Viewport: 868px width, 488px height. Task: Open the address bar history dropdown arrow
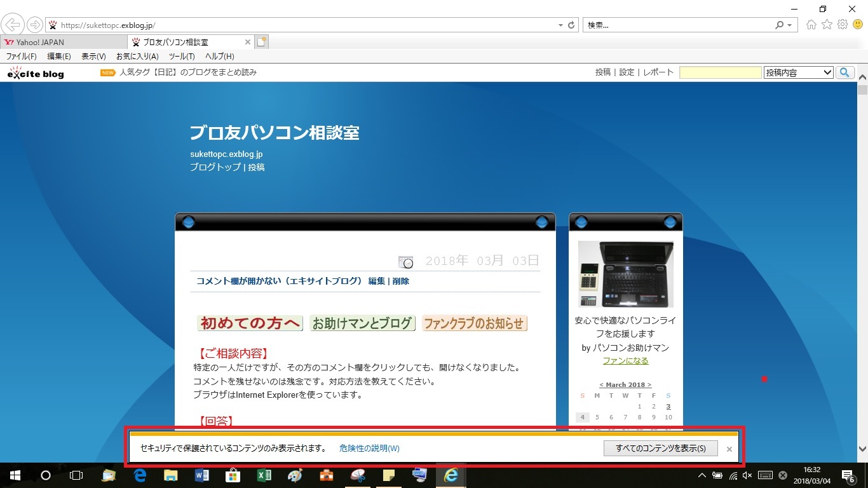[560, 25]
